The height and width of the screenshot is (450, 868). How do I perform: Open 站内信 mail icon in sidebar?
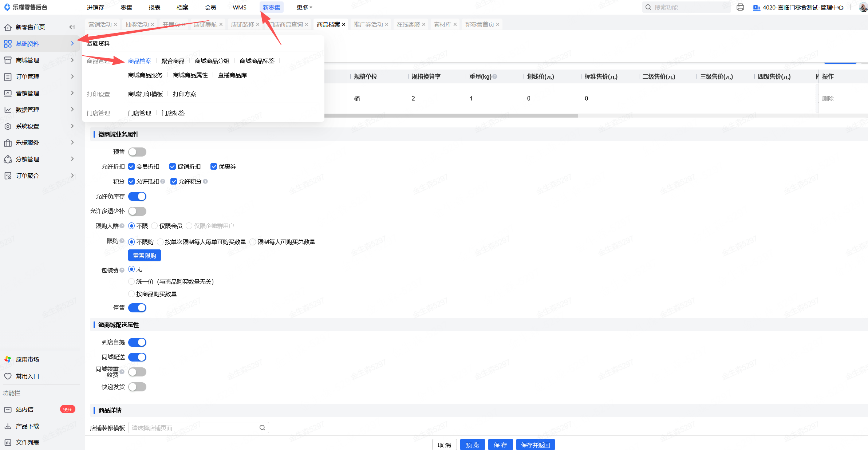(x=8, y=410)
